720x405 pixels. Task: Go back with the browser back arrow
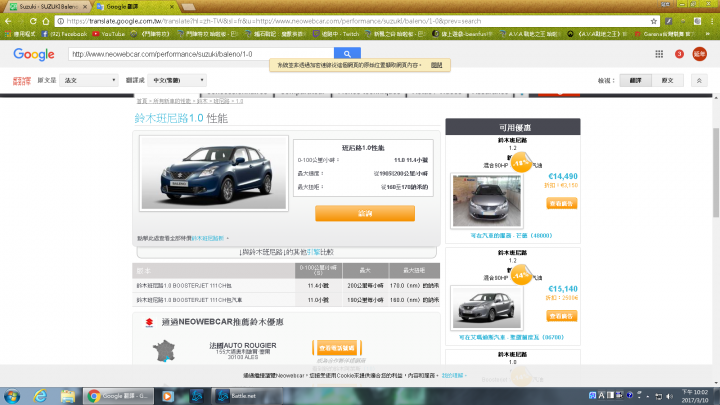coord(8,21)
